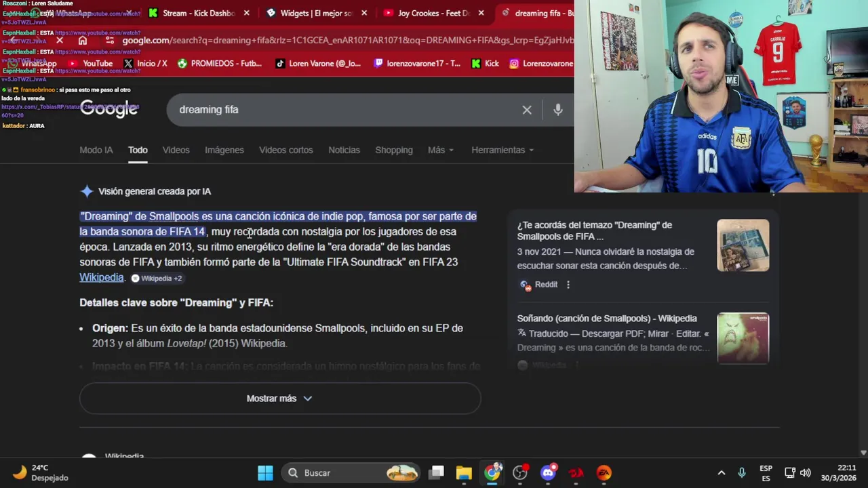Switch to Videos cortos tab
Viewport: 868px width, 488px height.
(x=286, y=150)
